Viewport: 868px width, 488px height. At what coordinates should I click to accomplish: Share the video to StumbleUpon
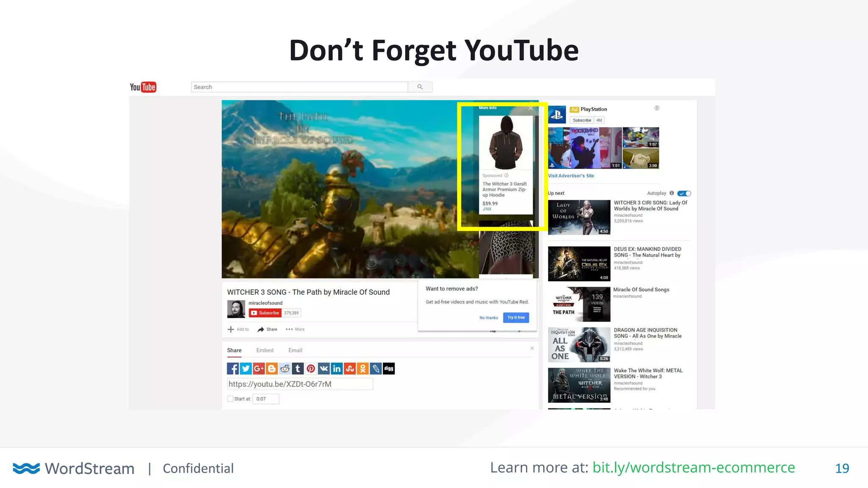click(350, 369)
